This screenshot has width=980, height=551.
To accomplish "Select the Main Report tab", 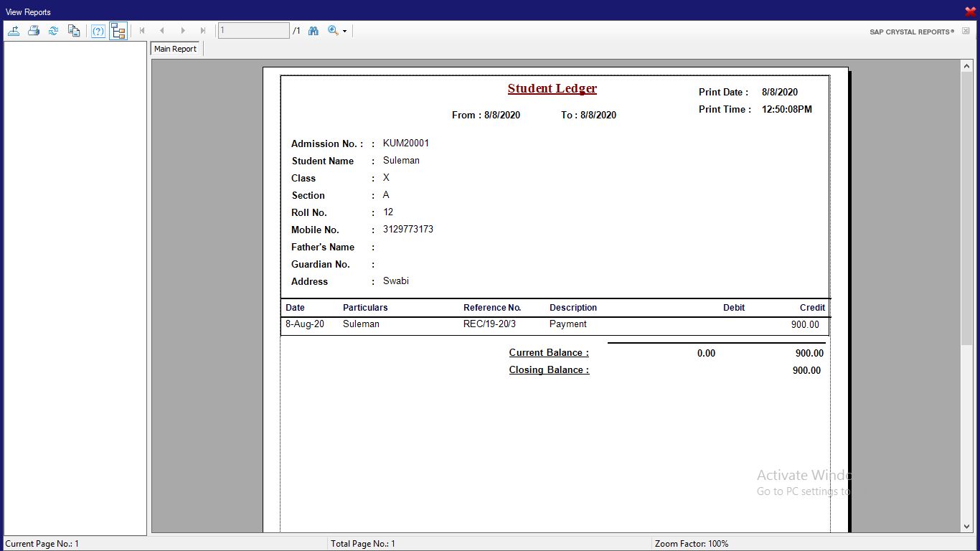I will pyautogui.click(x=175, y=49).
